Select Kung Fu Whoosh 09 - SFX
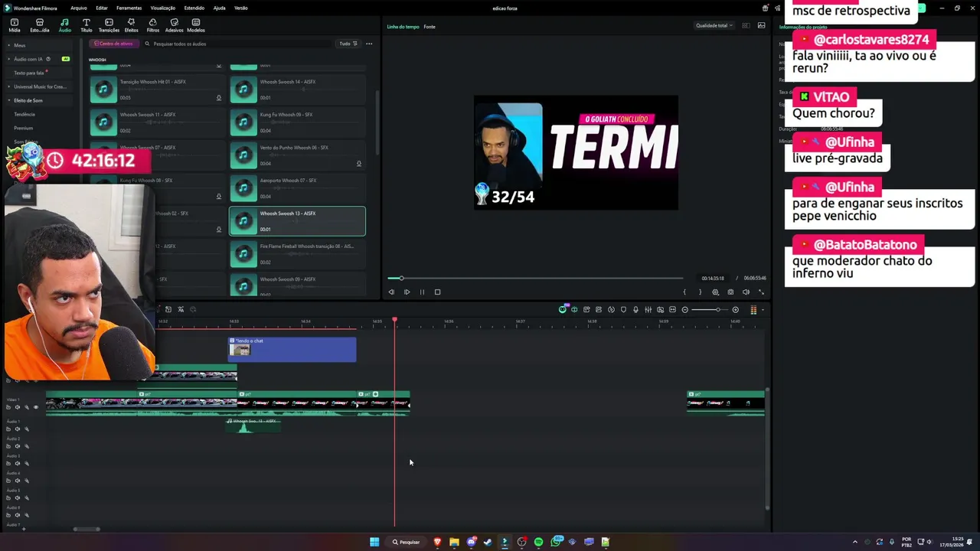The image size is (980, 551). coord(297,122)
